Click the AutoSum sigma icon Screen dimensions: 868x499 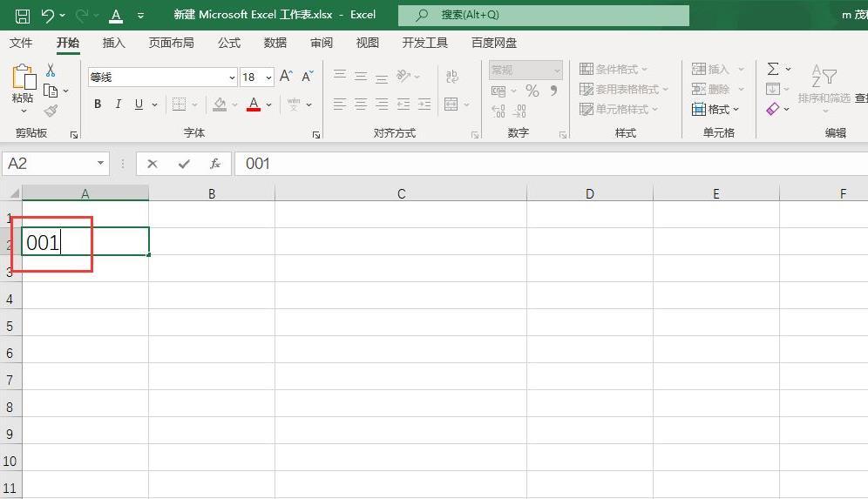(773, 69)
